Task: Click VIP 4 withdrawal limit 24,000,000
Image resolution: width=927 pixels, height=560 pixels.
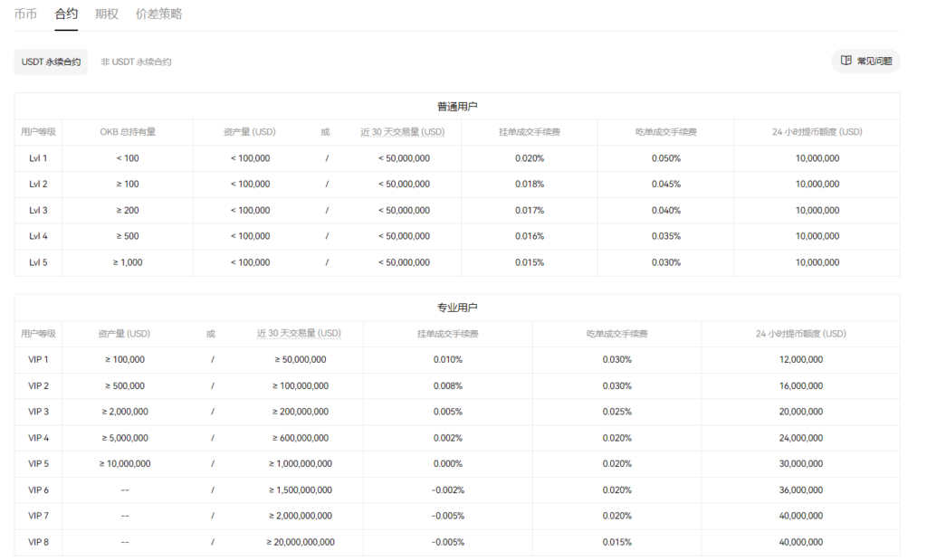Action: [801, 438]
